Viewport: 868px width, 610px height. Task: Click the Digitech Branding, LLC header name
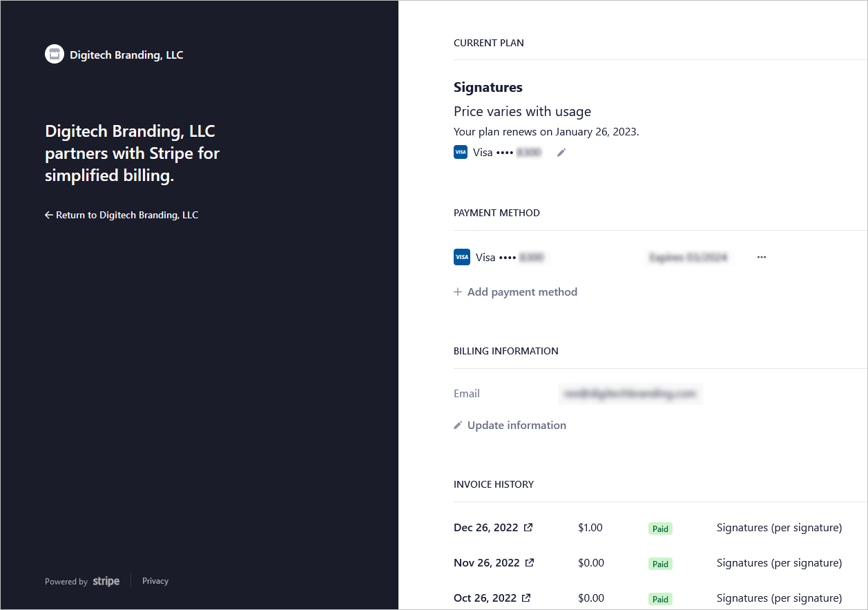pos(126,55)
